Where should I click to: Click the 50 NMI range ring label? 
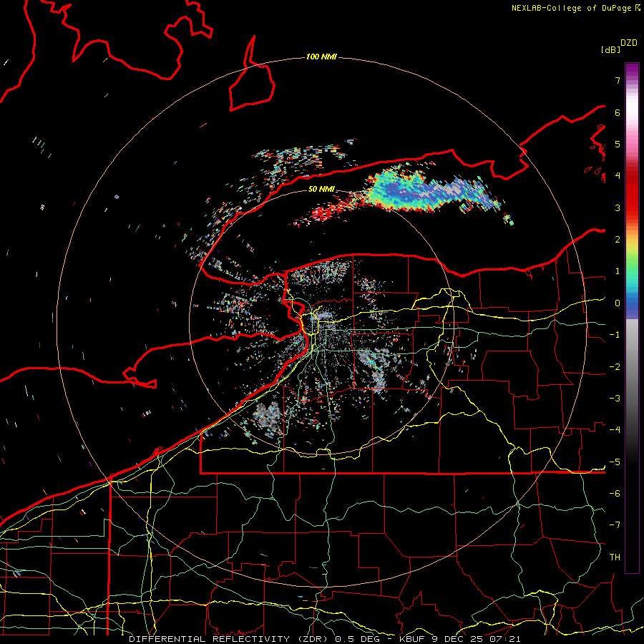pyautogui.click(x=321, y=189)
